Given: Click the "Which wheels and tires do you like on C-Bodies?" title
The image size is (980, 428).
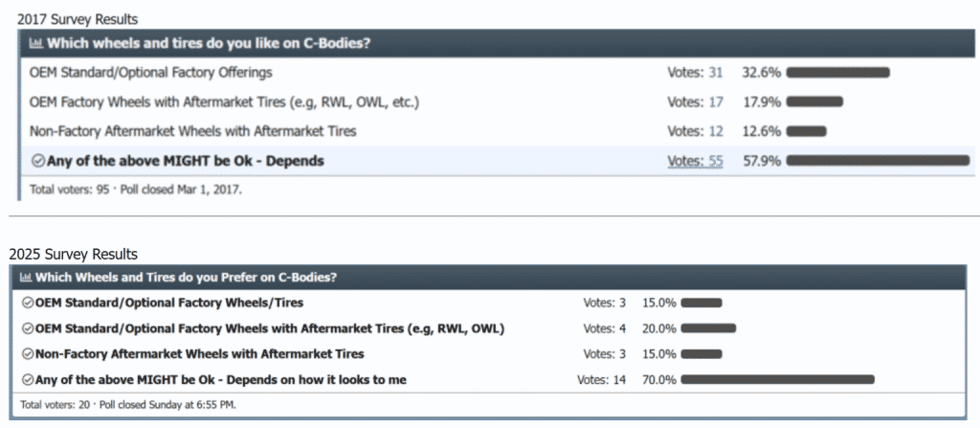Looking at the screenshot, I should coord(212,42).
